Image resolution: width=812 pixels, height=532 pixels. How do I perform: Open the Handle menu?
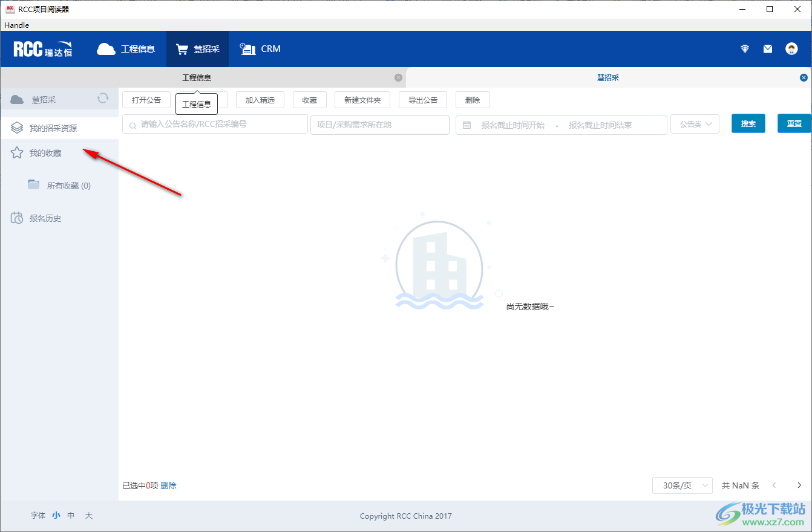pos(16,25)
